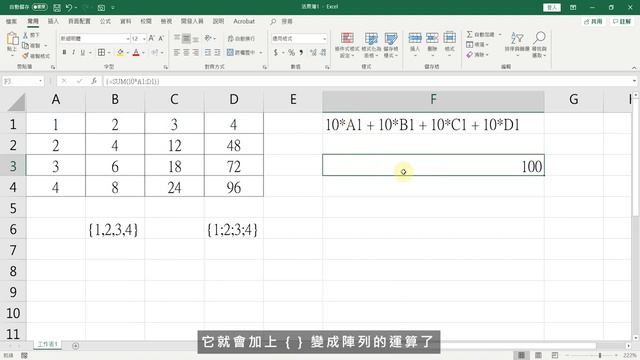Open Cell Styles gallery
Viewport: 640px width, 360px height.
(391, 45)
